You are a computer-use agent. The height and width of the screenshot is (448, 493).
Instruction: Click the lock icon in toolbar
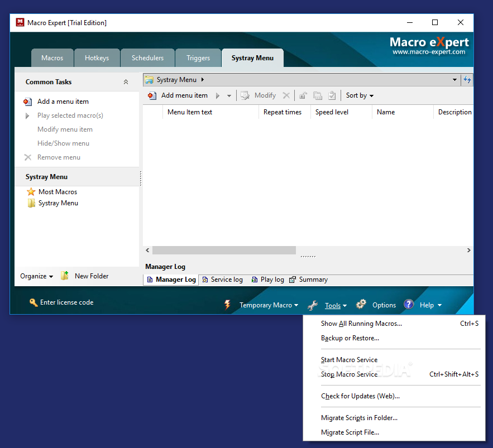(x=303, y=95)
